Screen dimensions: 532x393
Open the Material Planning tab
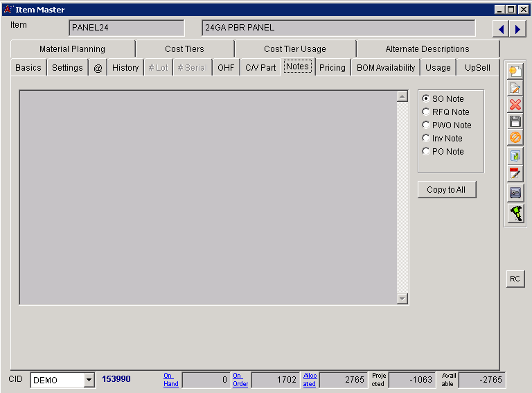point(72,49)
